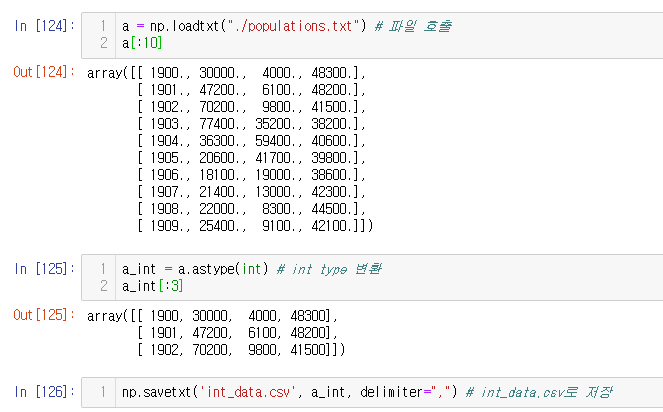The width and height of the screenshot is (663, 412).
Task: Click the output row starting with 1907.
Action: [x=252, y=192]
